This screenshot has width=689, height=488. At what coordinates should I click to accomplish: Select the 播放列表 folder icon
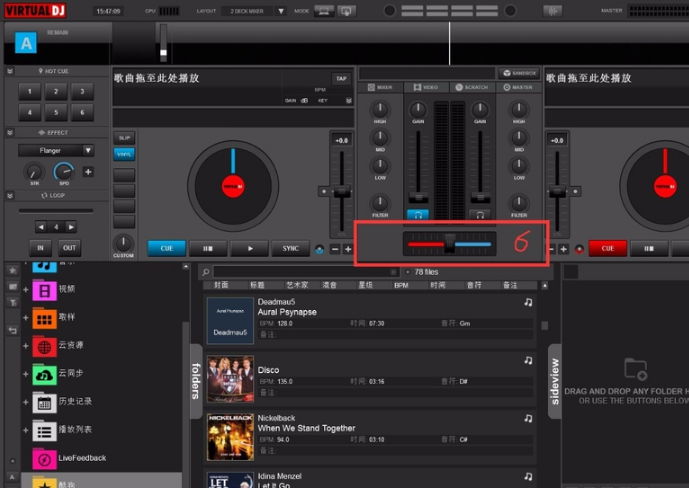pyautogui.click(x=44, y=430)
